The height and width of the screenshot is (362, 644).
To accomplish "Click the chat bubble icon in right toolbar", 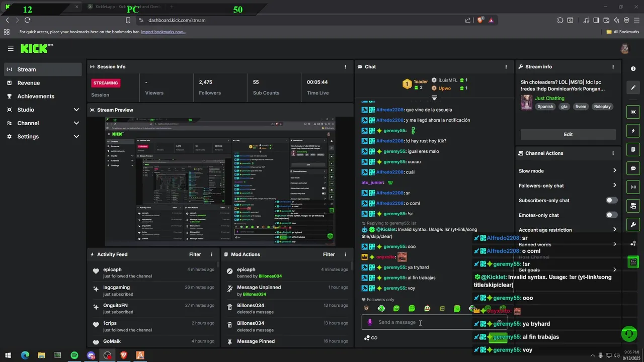I will 633,168.
